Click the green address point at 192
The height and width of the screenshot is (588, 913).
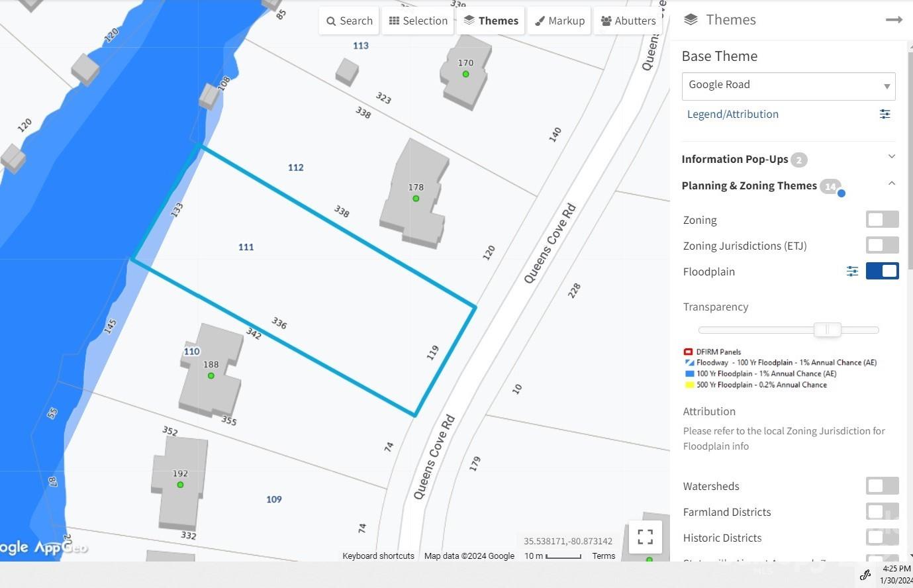click(x=180, y=485)
